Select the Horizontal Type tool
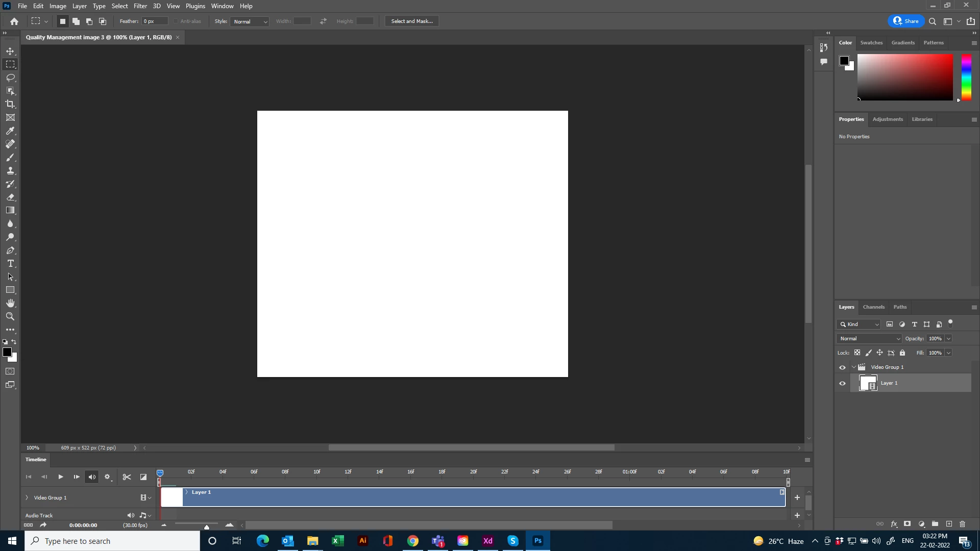The width and height of the screenshot is (980, 551). click(x=10, y=263)
